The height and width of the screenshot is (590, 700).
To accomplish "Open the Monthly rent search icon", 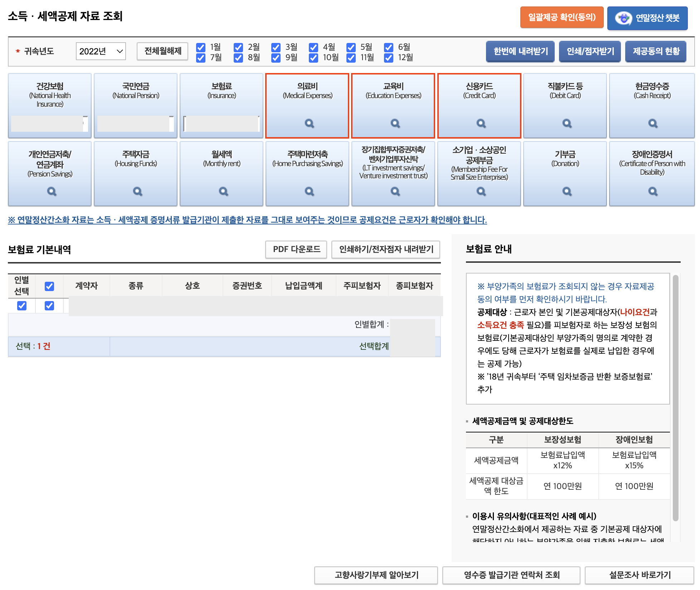I will (x=223, y=192).
